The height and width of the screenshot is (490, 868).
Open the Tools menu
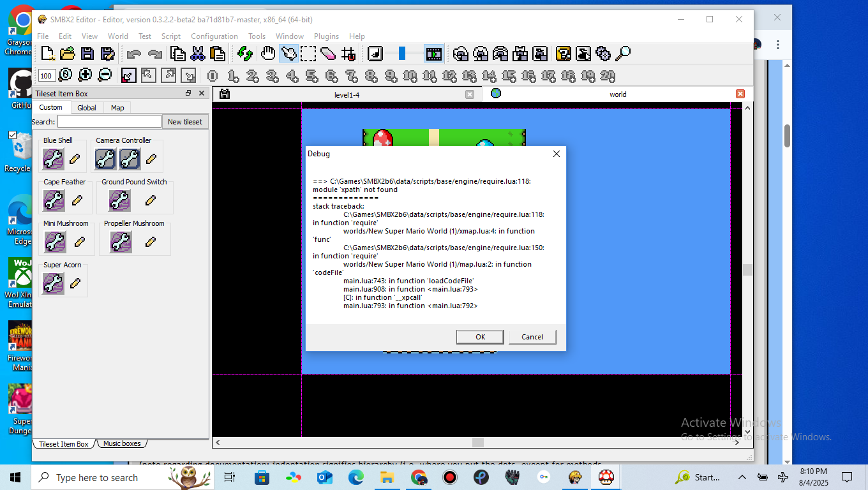[x=257, y=36]
